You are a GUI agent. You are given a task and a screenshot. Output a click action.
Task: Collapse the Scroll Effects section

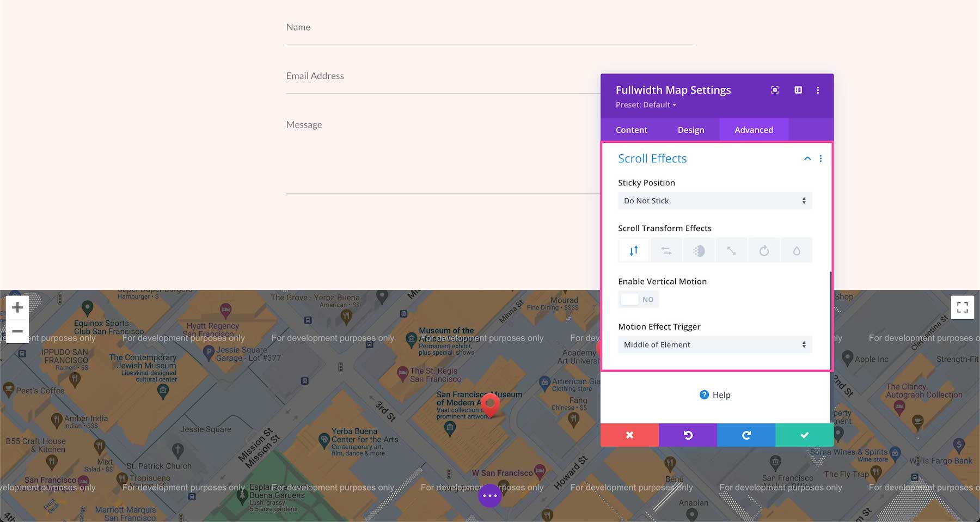[807, 159]
